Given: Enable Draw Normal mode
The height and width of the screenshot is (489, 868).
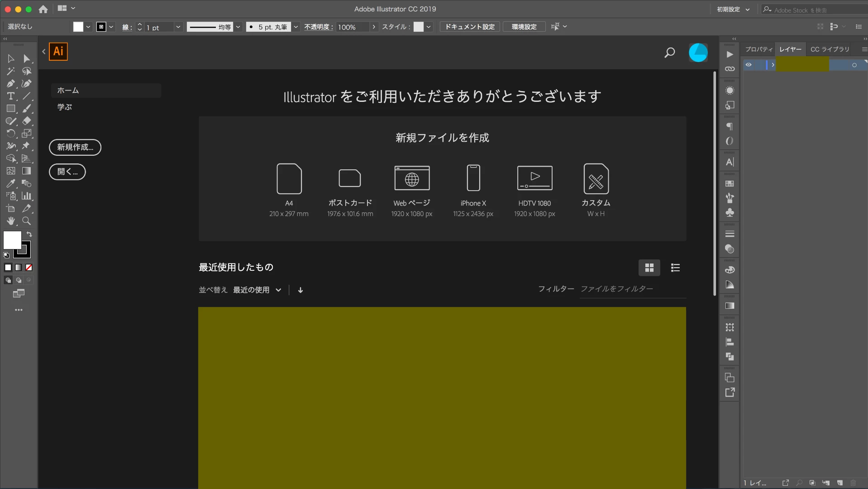Looking at the screenshot, I should click(8, 280).
